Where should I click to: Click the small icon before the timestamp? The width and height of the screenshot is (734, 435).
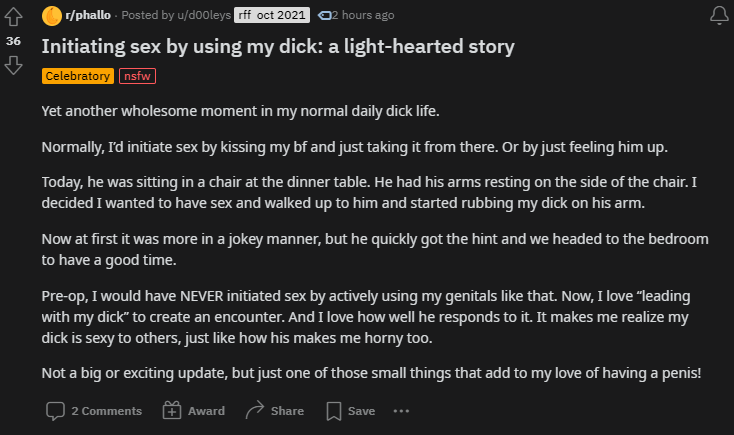point(323,15)
